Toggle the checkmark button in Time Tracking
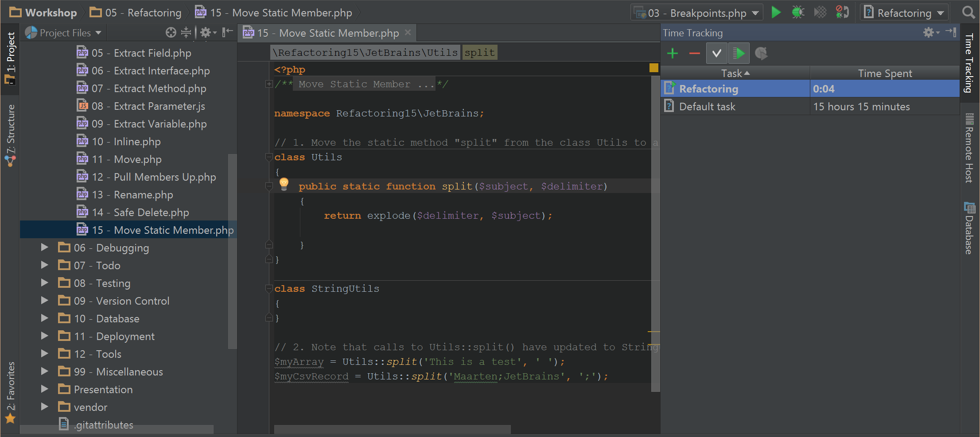 pos(716,54)
